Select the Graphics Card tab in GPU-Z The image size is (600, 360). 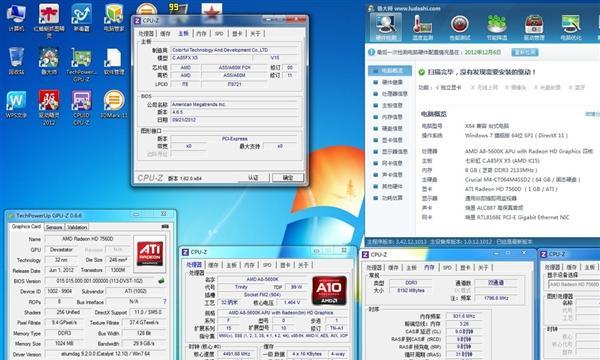26,226
